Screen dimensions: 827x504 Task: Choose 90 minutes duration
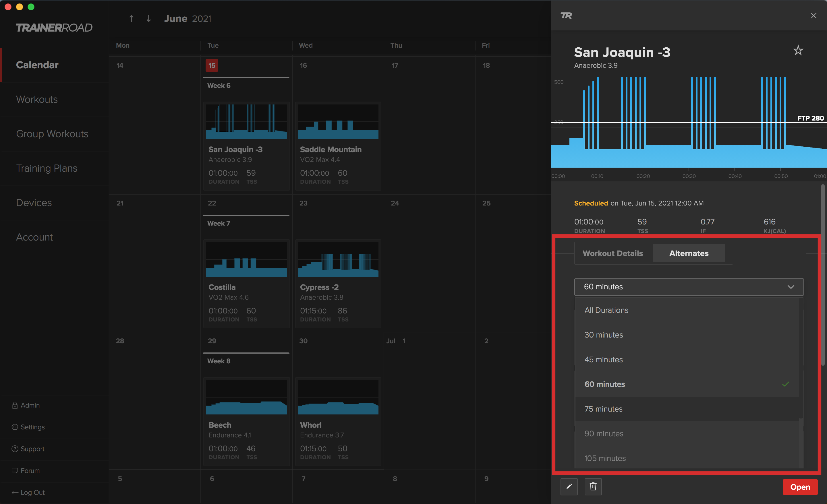pyautogui.click(x=687, y=433)
